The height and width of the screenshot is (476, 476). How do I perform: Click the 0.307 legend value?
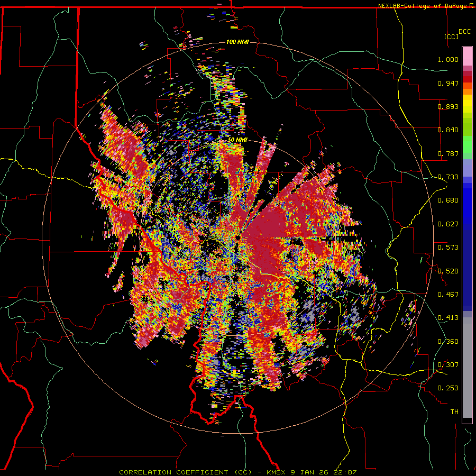tap(448, 365)
